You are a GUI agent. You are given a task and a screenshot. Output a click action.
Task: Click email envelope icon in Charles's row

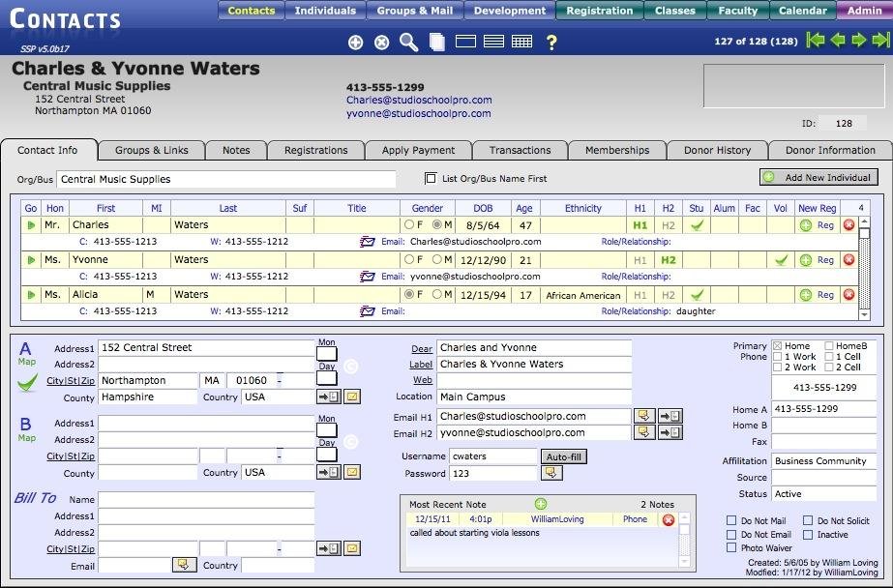tap(368, 242)
